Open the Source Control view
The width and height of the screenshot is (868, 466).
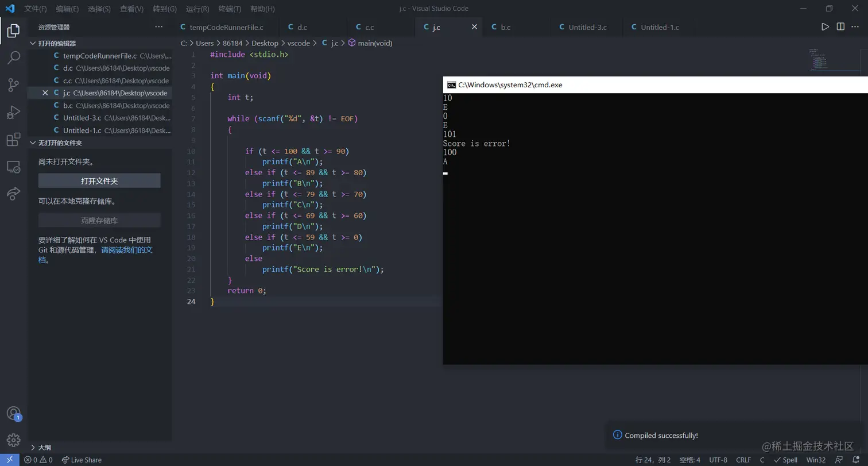pos(13,85)
